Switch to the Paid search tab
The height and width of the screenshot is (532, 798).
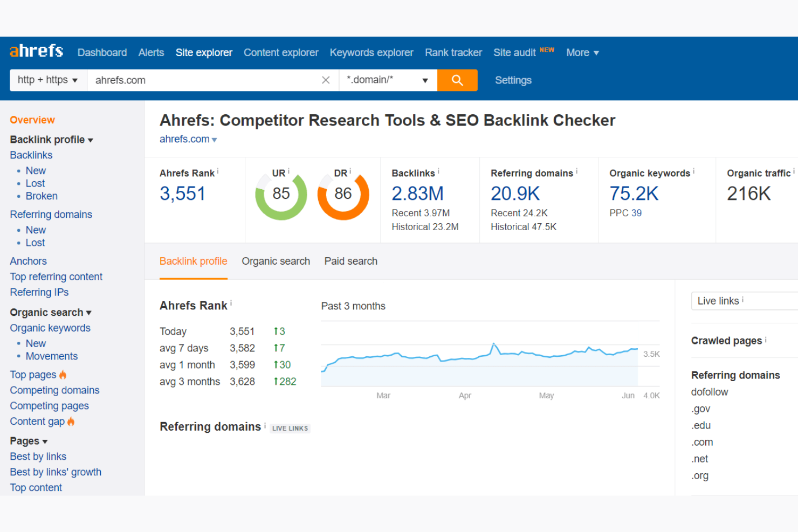350,261
